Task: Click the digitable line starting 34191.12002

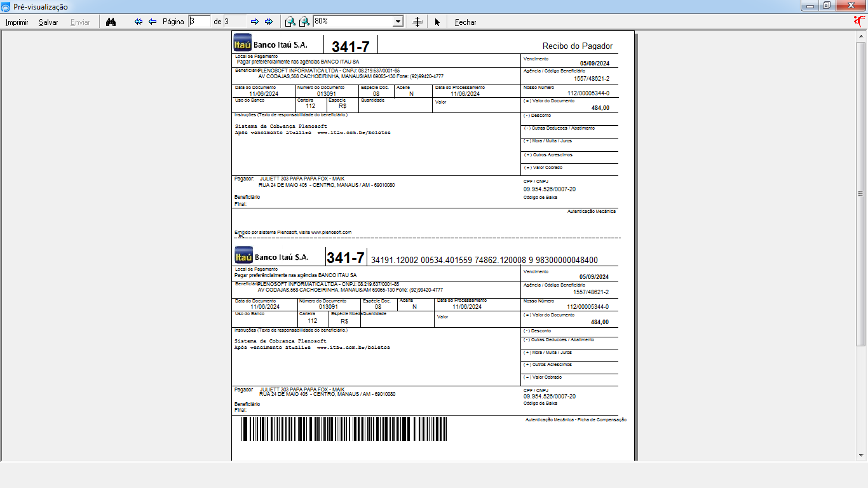Action: coord(484,261)
